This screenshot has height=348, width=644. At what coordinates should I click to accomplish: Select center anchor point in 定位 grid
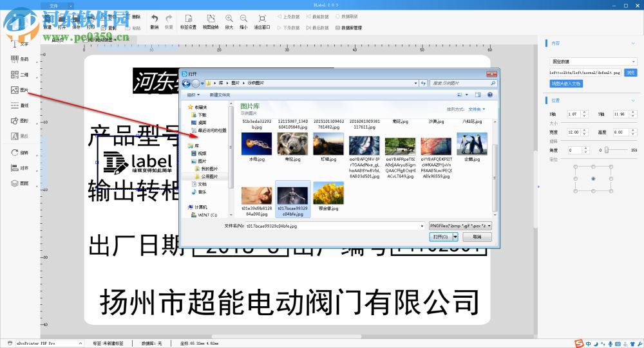coord(593,179)
